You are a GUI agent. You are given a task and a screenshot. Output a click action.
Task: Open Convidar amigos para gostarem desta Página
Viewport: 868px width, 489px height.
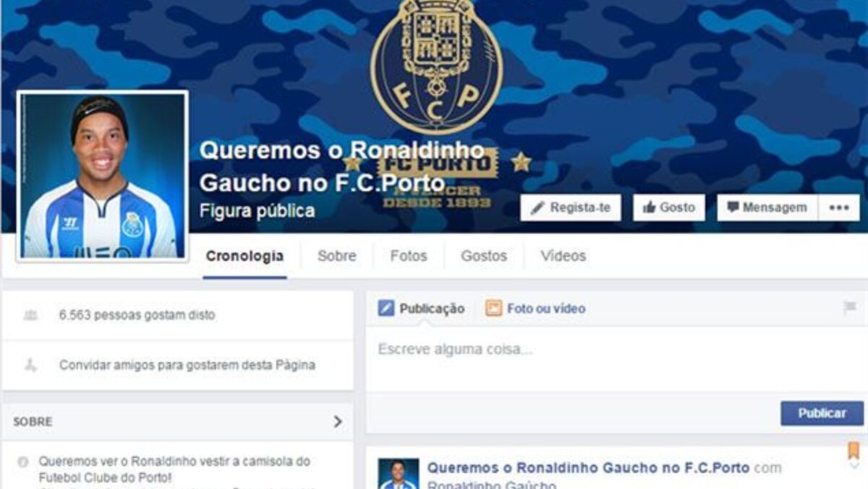(x=187, y=365)
